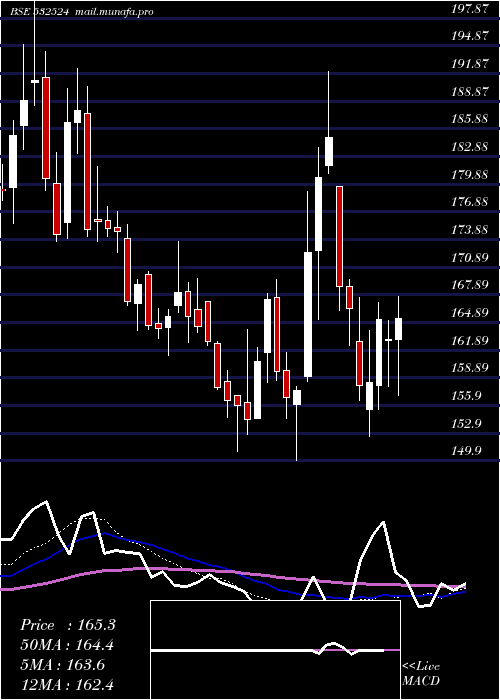Image resolution: width=500 pixels, height=700 pixels.
Task: Click the 176.88 price axis label
Action: tap(469, 203)
